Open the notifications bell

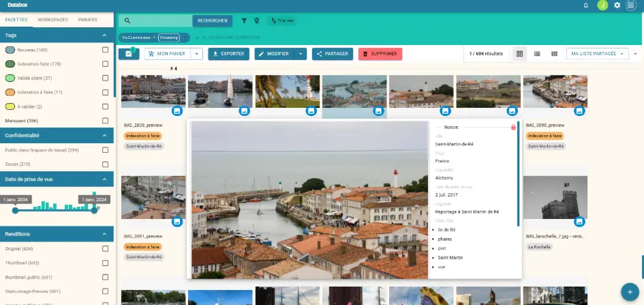point(585,5)
